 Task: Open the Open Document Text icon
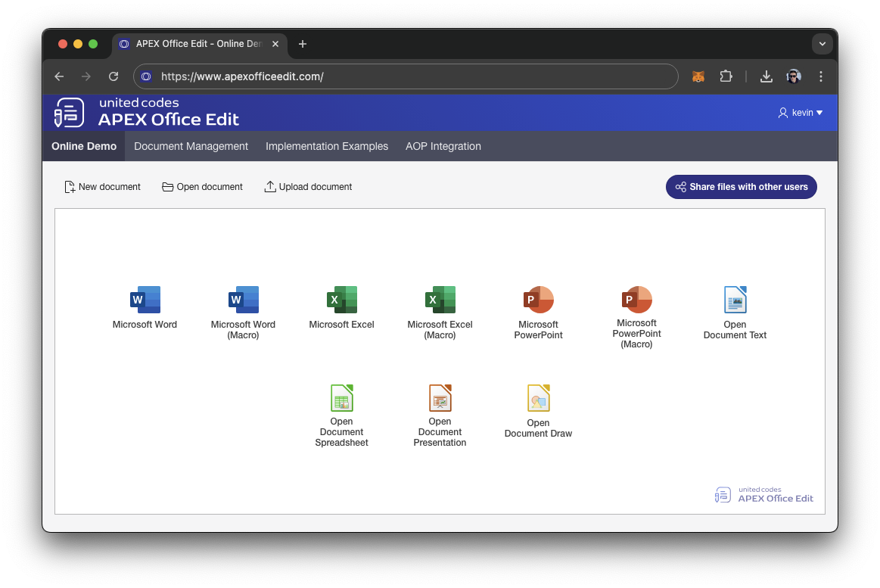(x=735, y=300)
